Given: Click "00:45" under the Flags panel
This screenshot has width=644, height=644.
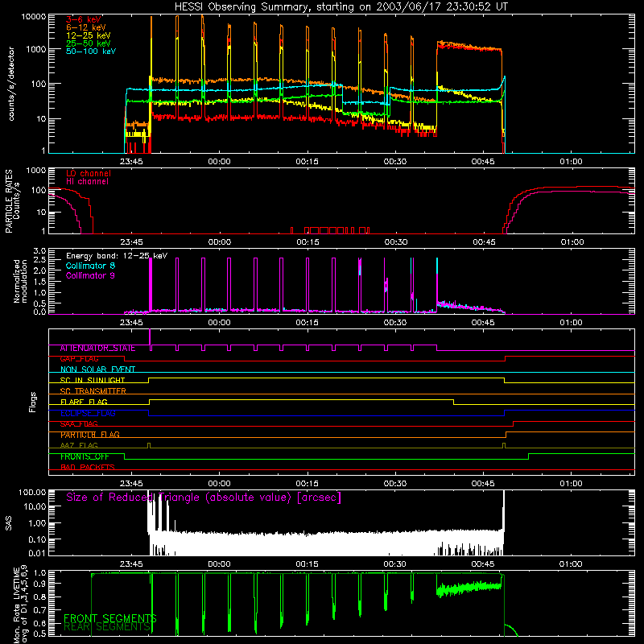Looking at the screenshot, I should click(x=484, y=484).
